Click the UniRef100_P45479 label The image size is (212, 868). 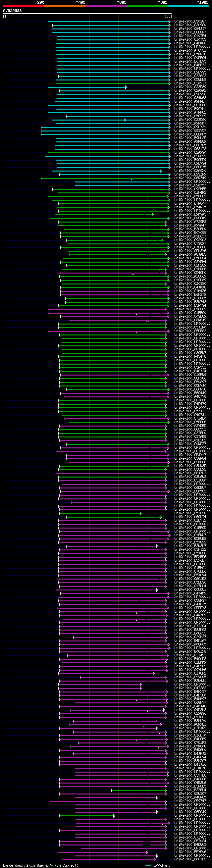point(190,404)
